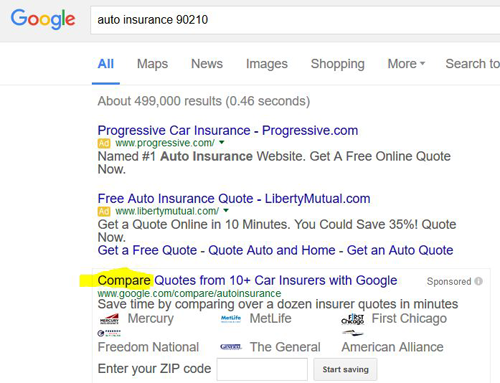Click the Freedom National logo icon
Screen dimensions: 500x383
[109, 333]
